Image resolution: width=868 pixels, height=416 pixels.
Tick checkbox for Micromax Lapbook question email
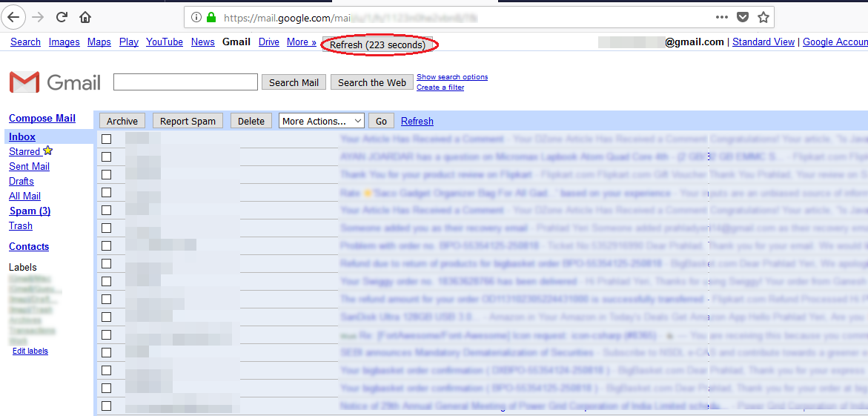[x=106, y=156]
